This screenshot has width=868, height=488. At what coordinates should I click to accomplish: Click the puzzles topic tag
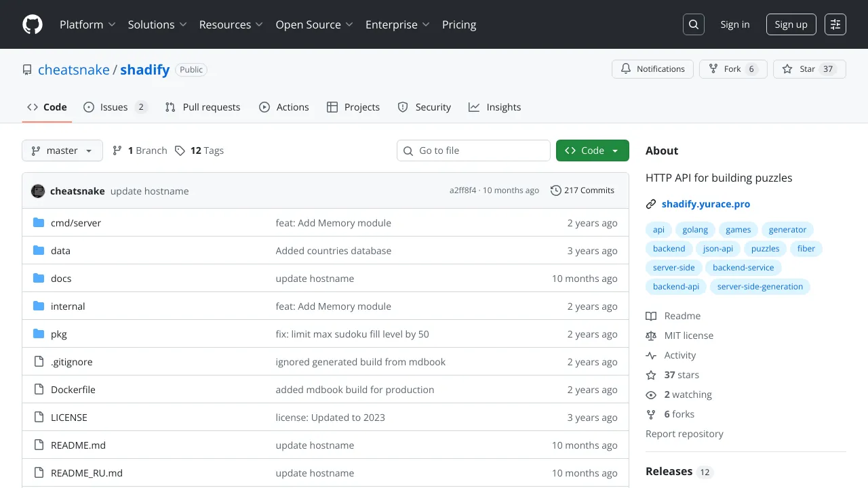coord(765,249)
